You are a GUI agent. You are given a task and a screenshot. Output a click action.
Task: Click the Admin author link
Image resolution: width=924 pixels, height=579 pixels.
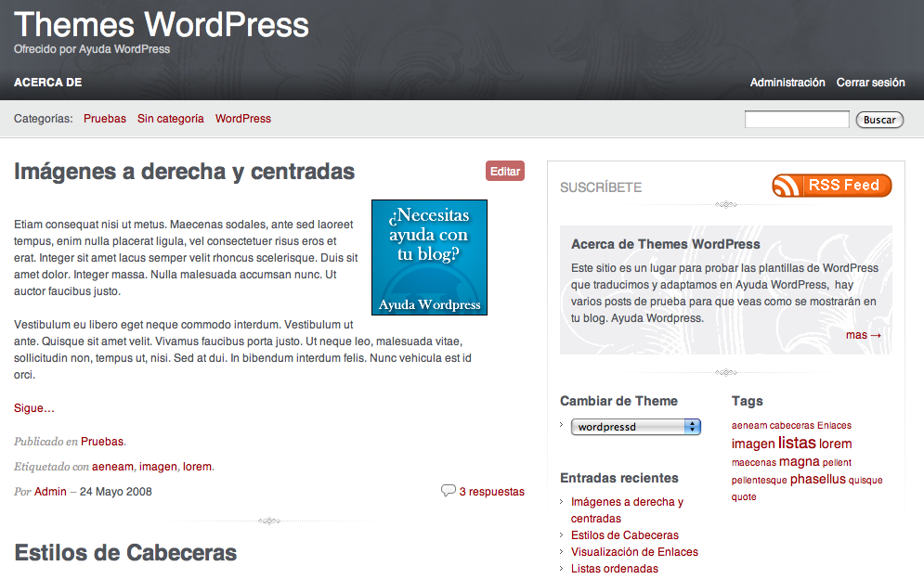[x=50, y=492]
